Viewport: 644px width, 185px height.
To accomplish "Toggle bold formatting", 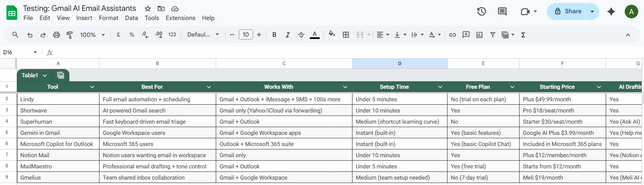I will pos(274,35).
